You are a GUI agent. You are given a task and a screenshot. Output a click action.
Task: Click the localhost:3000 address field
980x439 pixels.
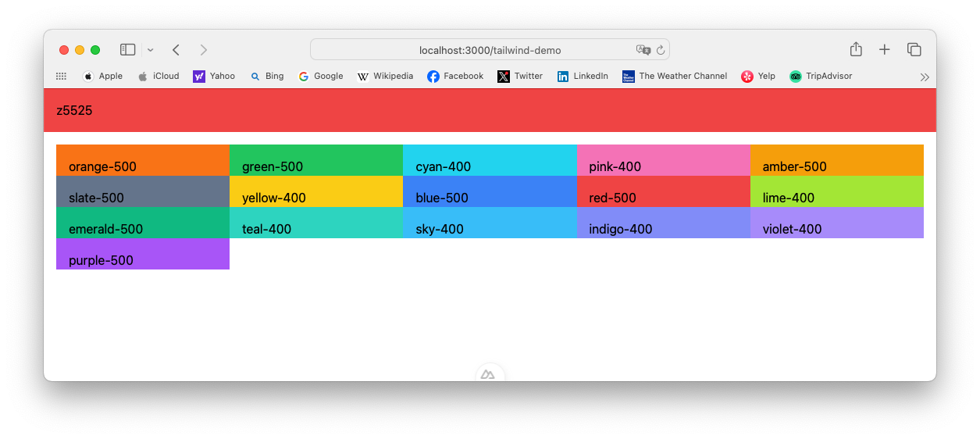click(x=490, y=50)
